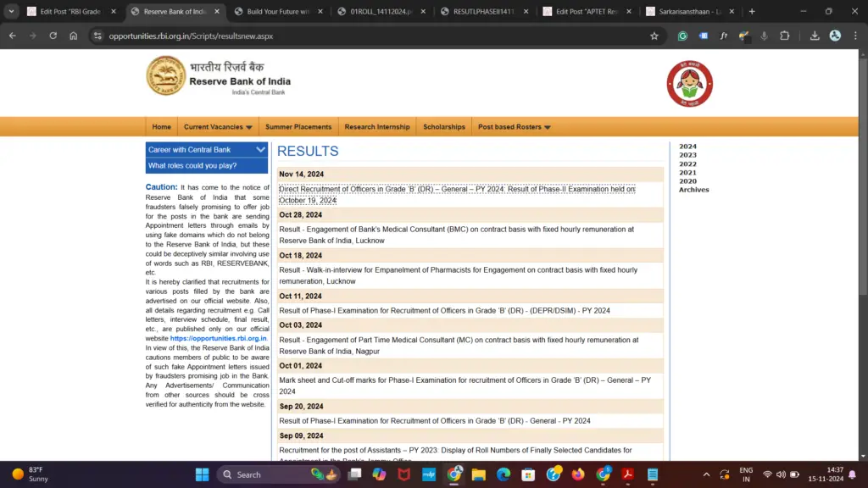Screen dimensions: 868x488
Task: Filter results by year 2023
Action: coord(687,155)
